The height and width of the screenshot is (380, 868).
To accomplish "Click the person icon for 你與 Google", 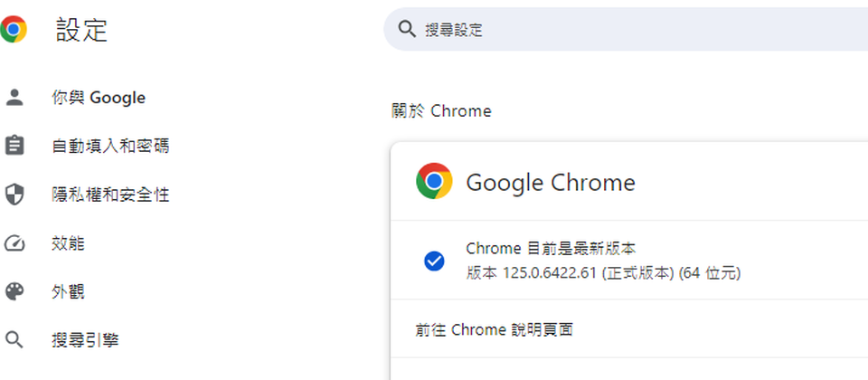I will [14, 98].
